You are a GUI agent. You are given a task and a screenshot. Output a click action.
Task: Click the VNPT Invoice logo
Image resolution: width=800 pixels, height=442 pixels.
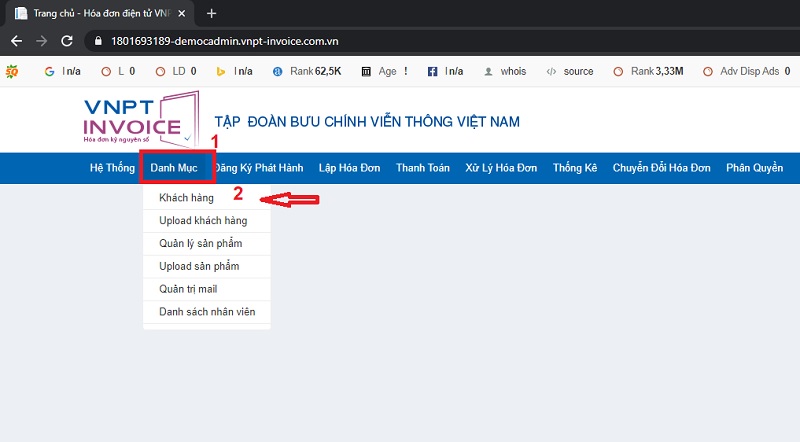pyautogui.click(x=141, y=119)
